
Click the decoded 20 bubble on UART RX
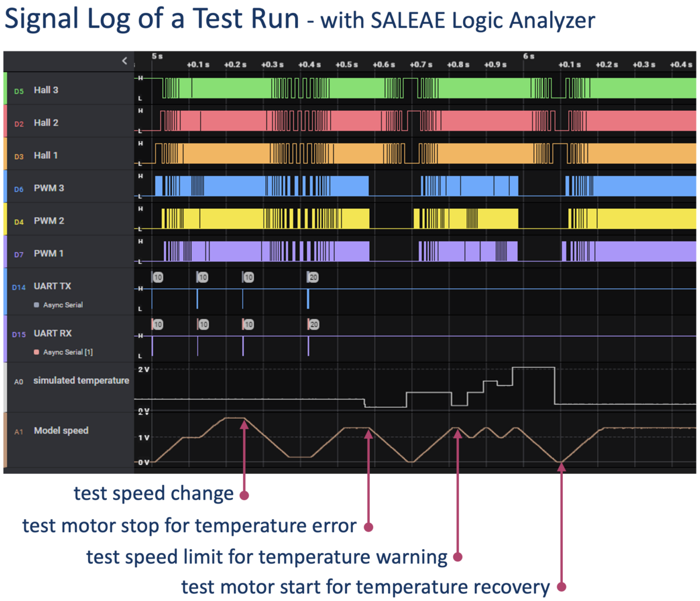(x=314, y=324)
